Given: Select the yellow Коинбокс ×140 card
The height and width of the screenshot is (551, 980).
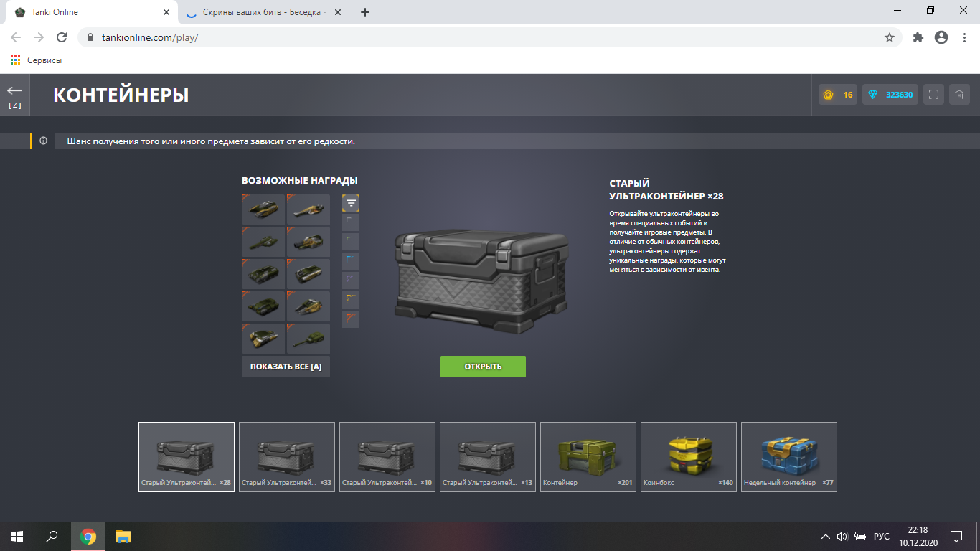Looking at the screenshot, I should [x=689, y=457].
